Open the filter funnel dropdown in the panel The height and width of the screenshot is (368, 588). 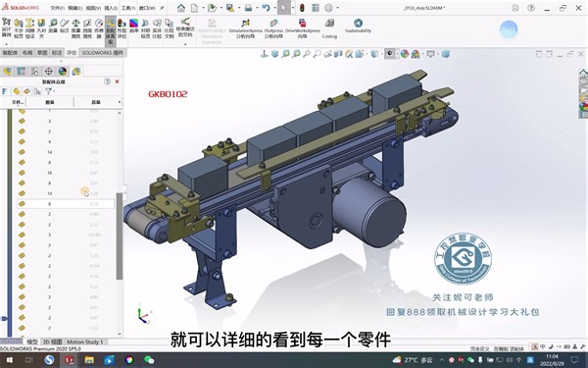[49, 91]
